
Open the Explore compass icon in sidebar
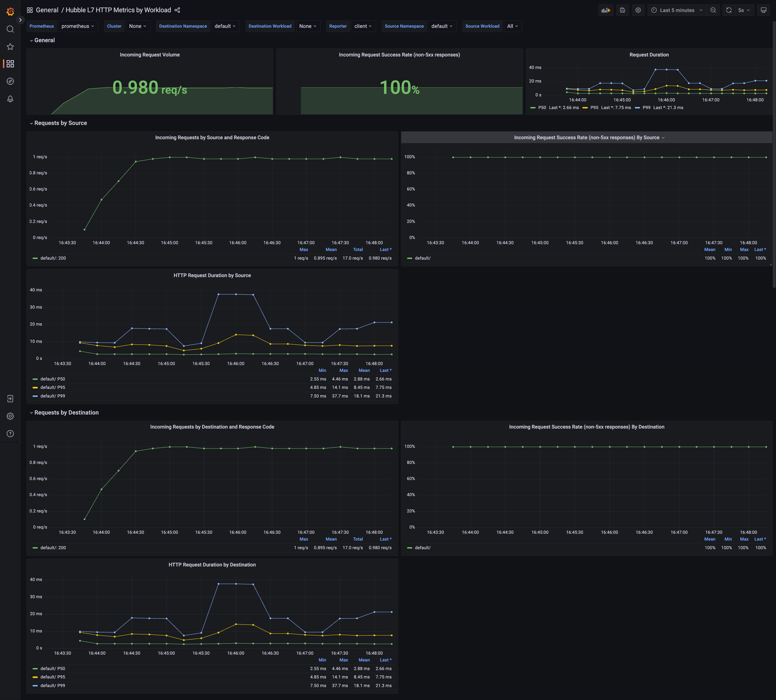click(x=10, y=81)
